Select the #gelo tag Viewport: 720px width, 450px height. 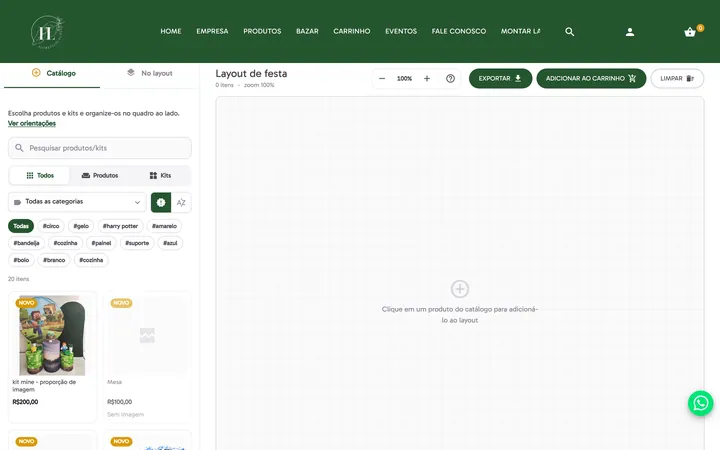(x=81, y=226)
